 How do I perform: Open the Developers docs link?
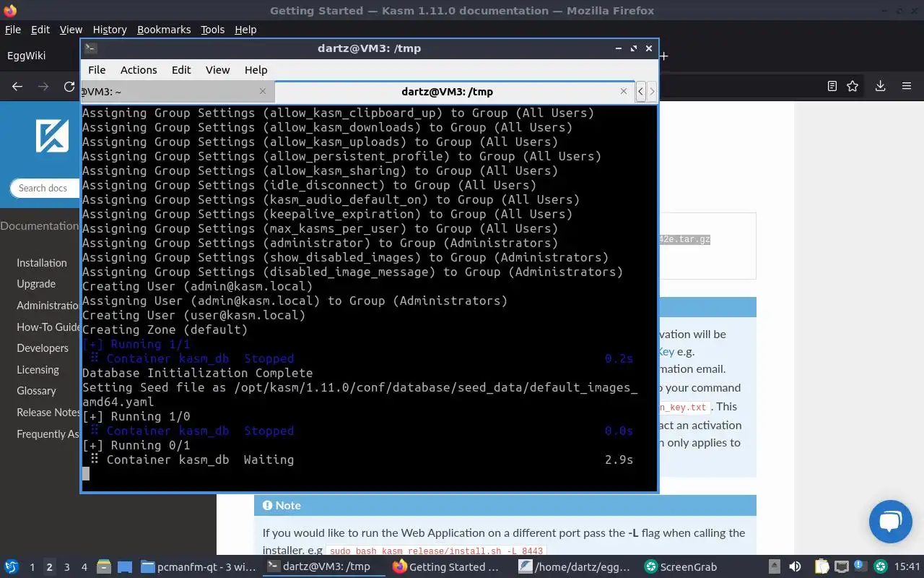tap(43, 348)
